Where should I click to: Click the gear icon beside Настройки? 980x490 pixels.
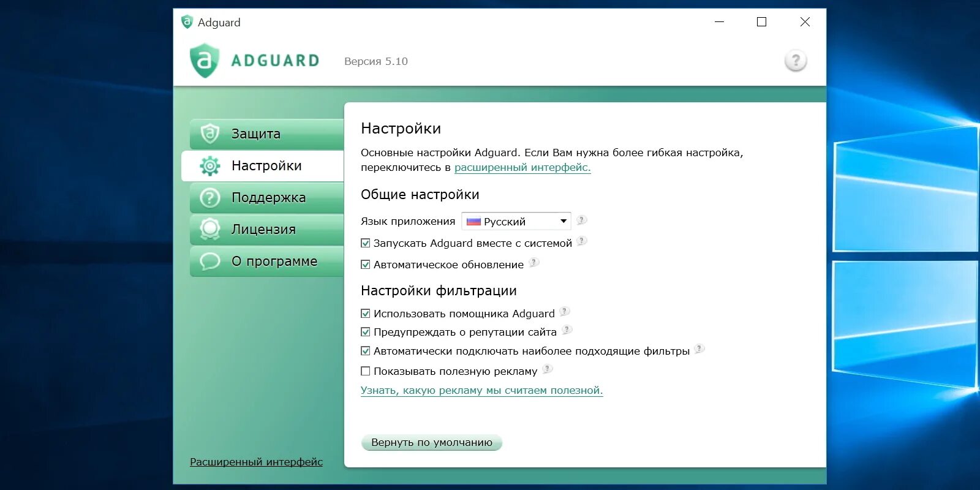(x=210, y=165)
